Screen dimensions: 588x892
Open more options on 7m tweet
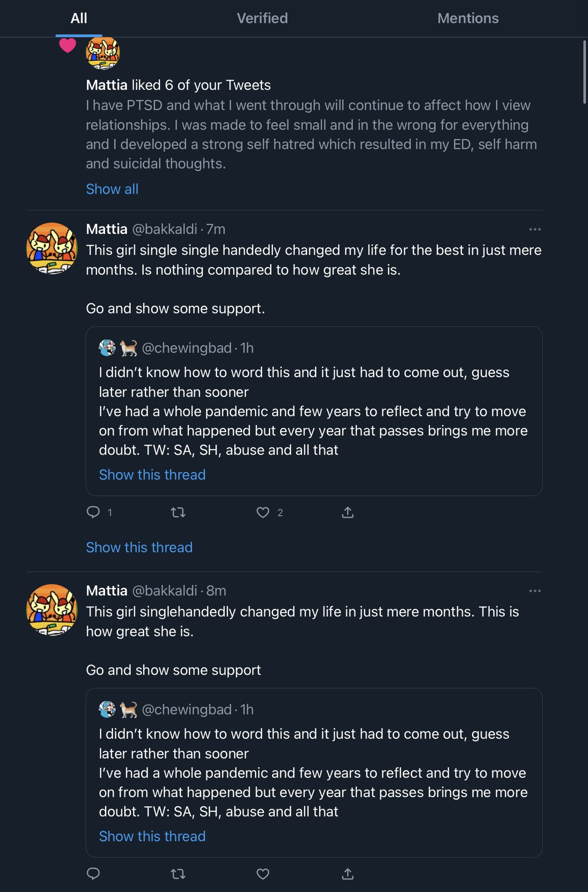pos(535,229)
